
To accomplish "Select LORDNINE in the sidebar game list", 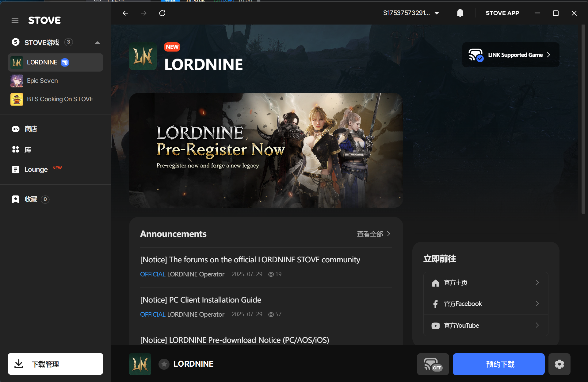I will click(x=55, y=63).
